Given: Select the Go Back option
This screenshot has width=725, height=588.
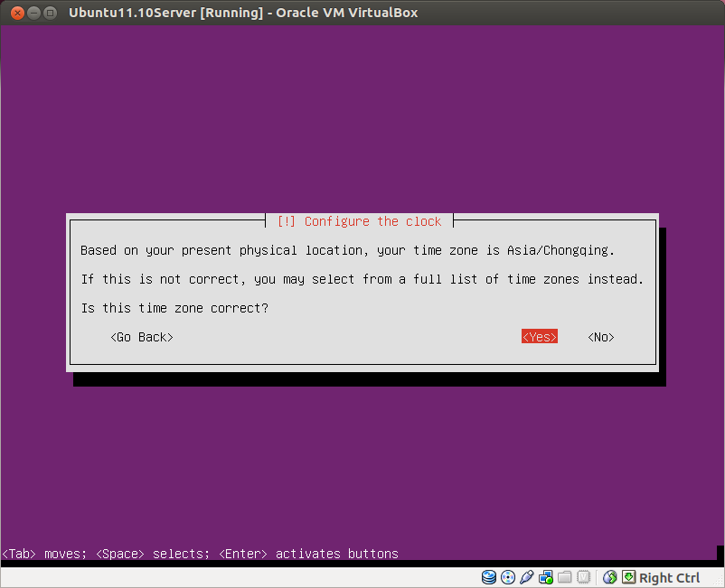Looking at the screenshot, I should (140, 336).
